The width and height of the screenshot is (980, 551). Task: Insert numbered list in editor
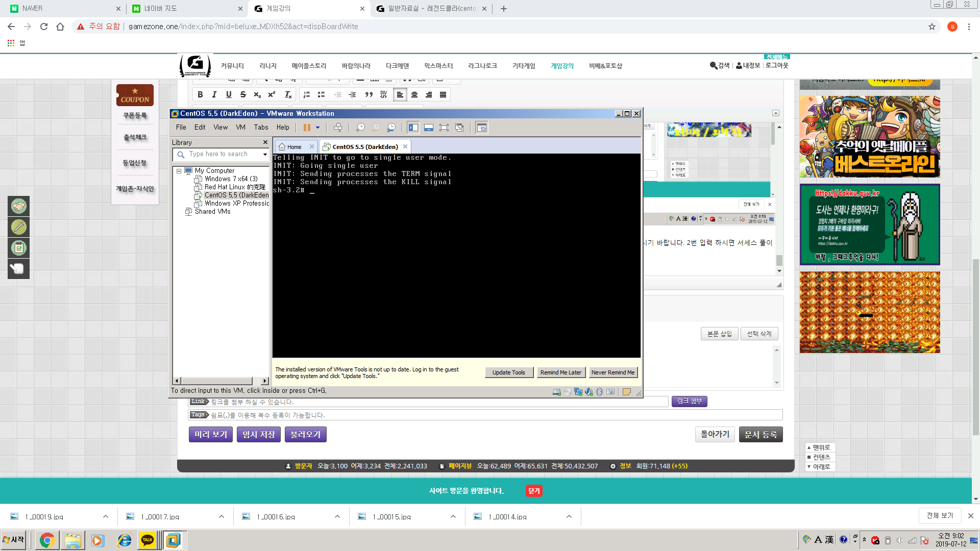(307, 94)
